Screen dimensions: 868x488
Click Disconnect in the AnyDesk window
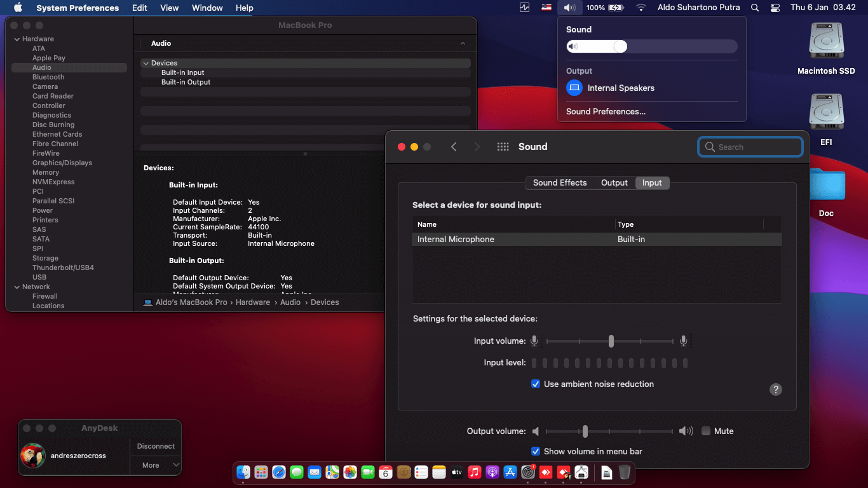coord(156,446)
